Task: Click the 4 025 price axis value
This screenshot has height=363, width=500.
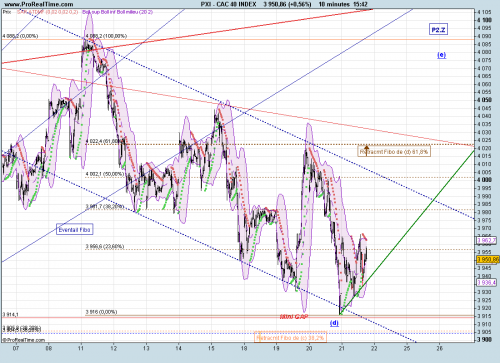Action: click(x=484, y=140)
